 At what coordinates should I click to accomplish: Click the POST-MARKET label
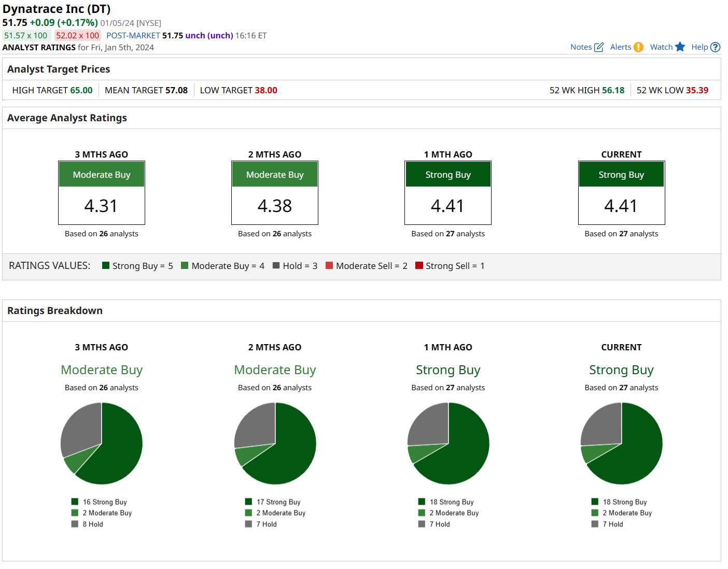click(133, 35)
